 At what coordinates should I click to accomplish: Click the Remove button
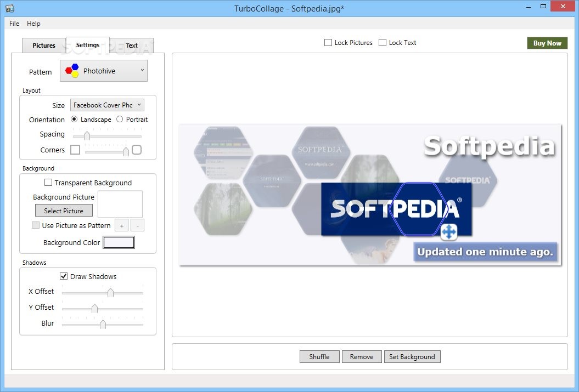point(362,356)
